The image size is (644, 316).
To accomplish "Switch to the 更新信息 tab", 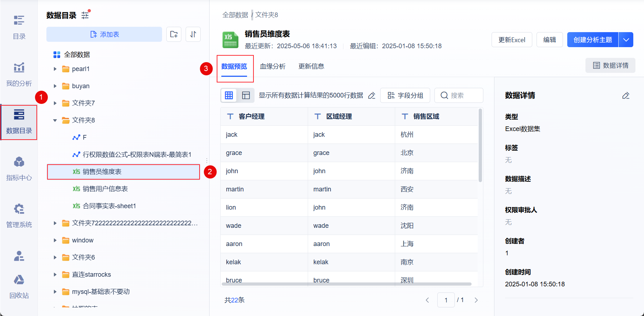I will [311, 66].
